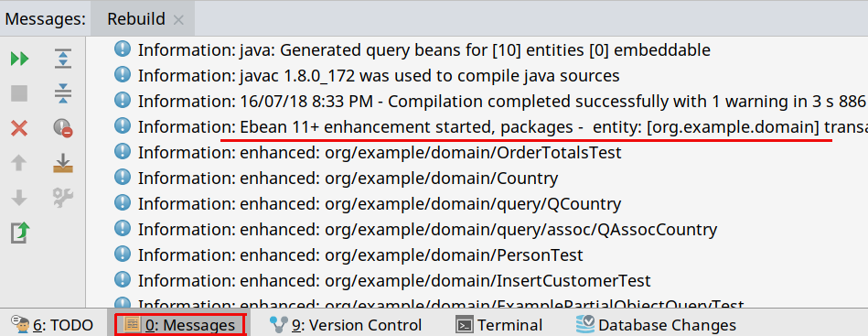Select the 'enhanced: org/example/domain/query/QCountry' row
The width and height of the screenshot is (868, 336).
(x=380, y=203)
